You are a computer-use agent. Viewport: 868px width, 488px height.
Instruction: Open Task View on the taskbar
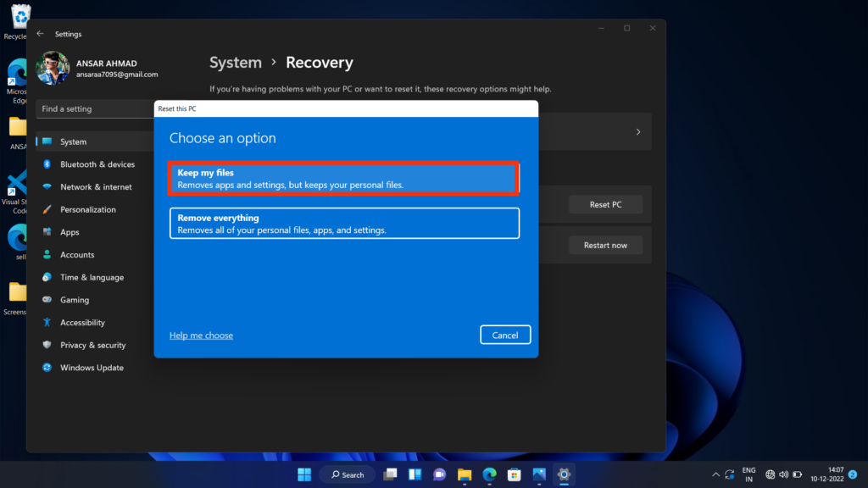coord(390,474)
